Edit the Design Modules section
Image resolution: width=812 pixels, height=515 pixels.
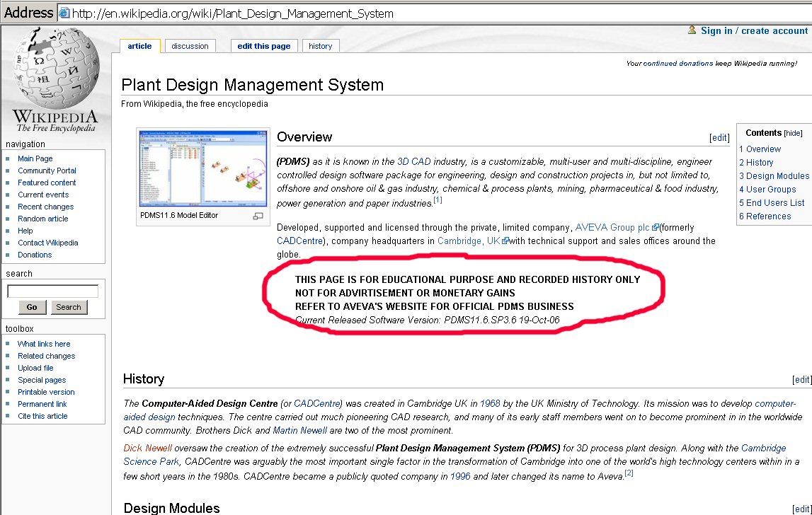801,509
